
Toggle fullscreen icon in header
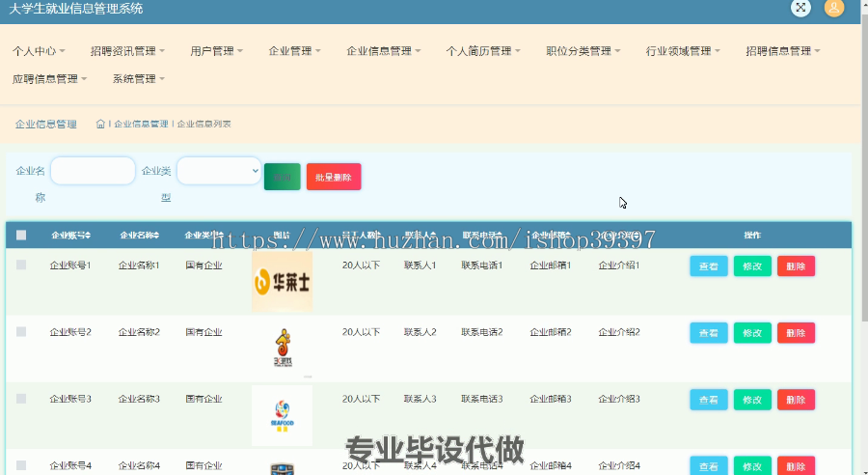pos(800,8)
